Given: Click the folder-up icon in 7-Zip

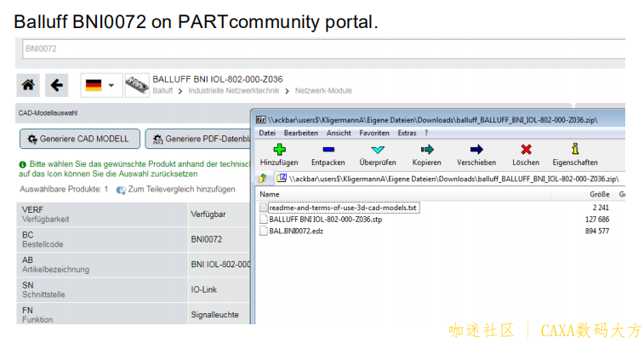Looking at the screenshot, I should [x=263, y=179].
